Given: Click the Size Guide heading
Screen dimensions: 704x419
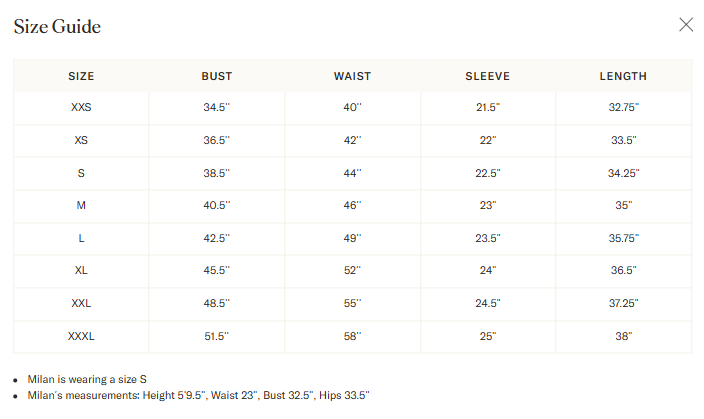Looking at the screenshot, I should pos(57,26).
